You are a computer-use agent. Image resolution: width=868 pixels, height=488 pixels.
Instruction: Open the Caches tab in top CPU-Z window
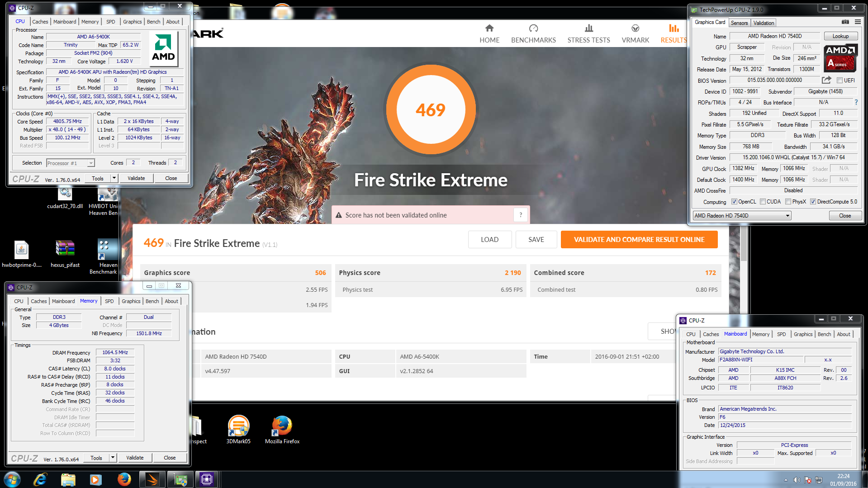tap(40, 22)
